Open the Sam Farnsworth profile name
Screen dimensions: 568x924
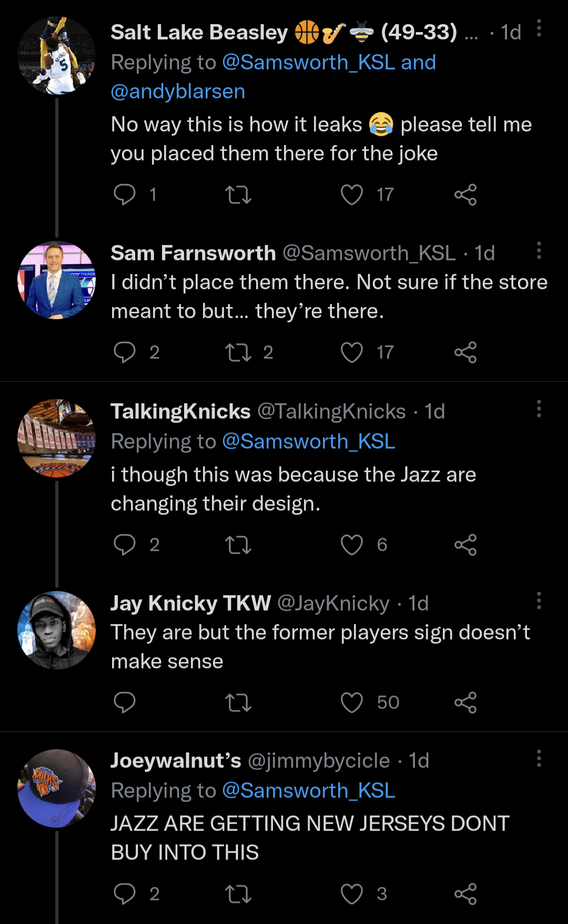(x=193, y=253)
